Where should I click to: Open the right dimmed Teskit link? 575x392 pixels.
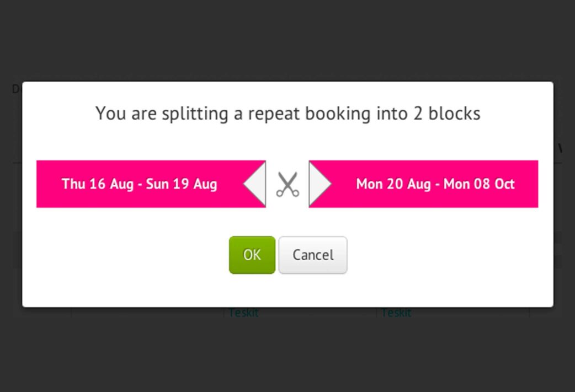(x=396, y=313)
